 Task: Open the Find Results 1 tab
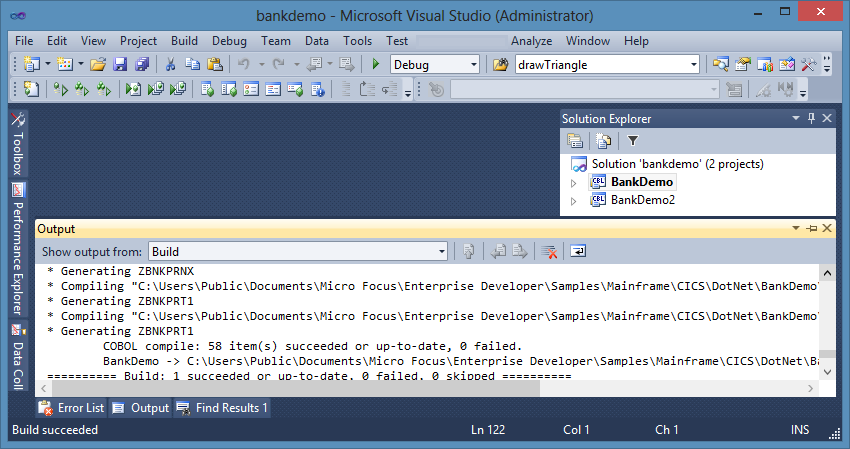click(222, 408)
